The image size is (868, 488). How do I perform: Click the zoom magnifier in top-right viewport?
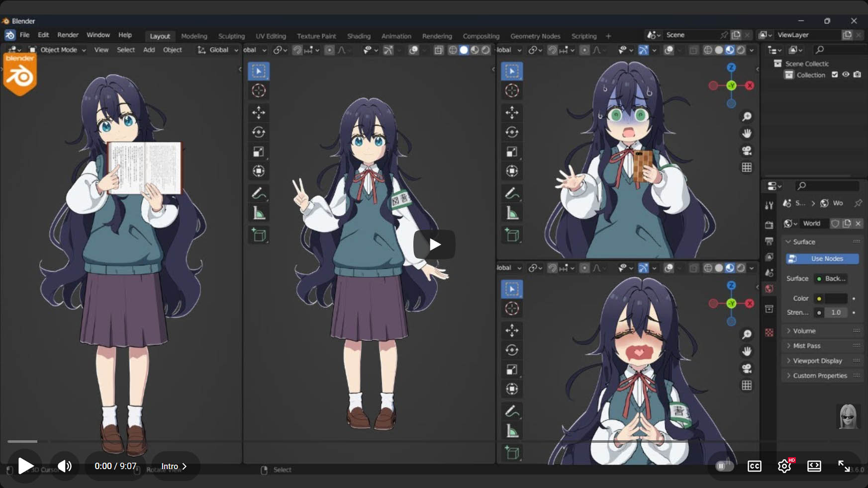[x=747, y=116]
